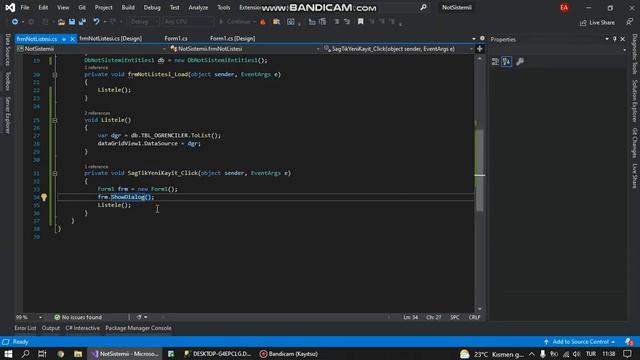Click the pin icon on Properties panel
The width and height of the screenshot is (640, 360).
[615, 39]
